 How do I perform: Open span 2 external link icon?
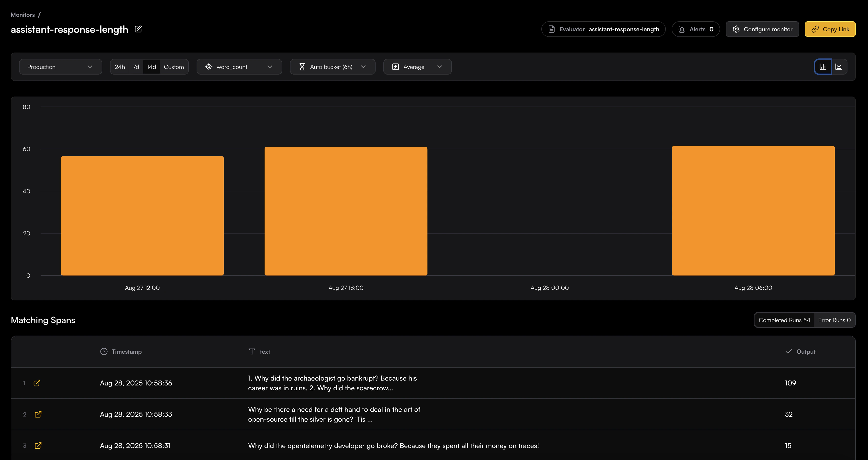pos(38,414)
